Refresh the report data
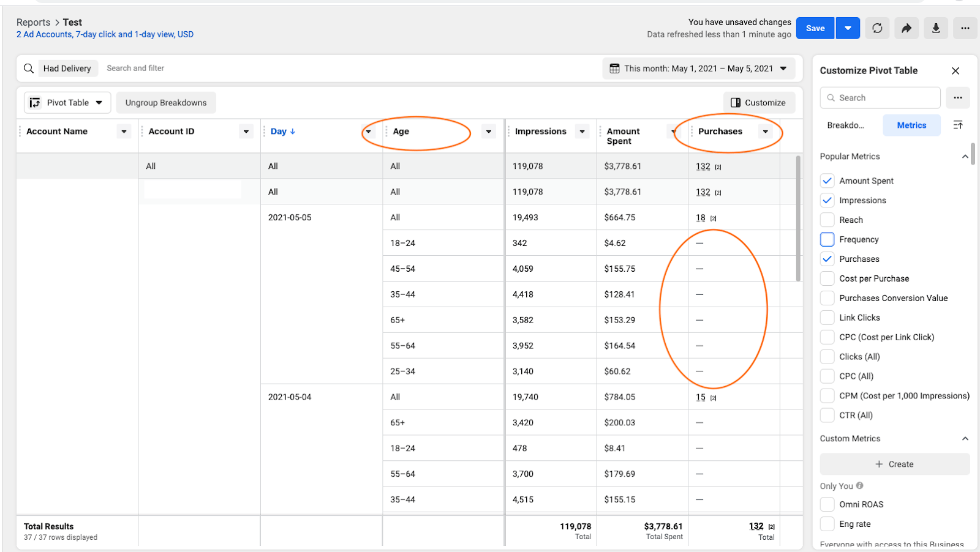 coord(876,28)
